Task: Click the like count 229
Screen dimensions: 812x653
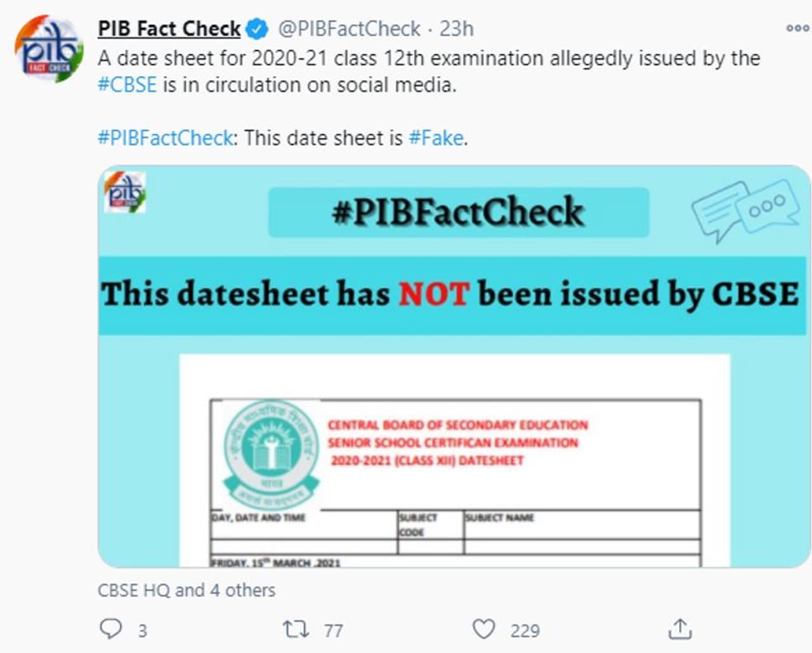Action: pos(525,631)
